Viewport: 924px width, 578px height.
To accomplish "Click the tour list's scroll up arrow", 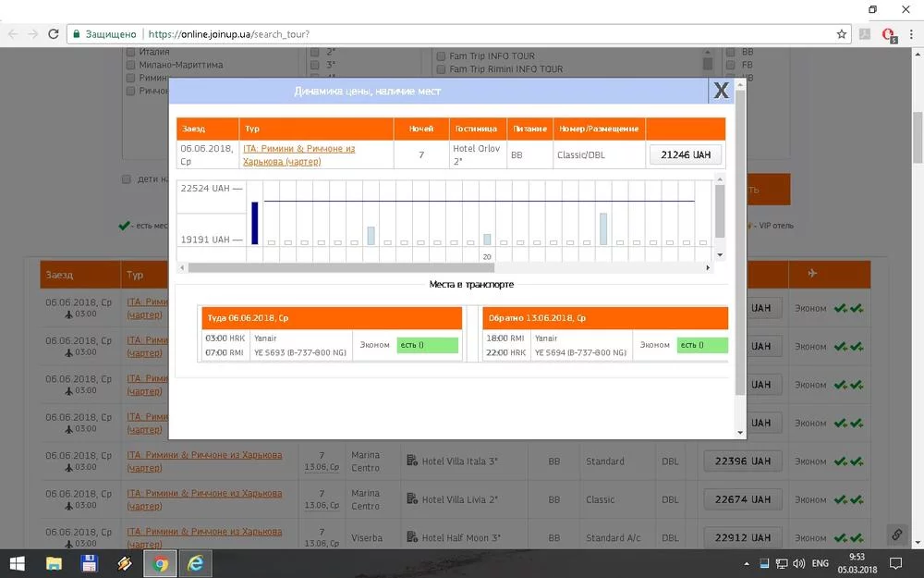I will click(708, 52).
